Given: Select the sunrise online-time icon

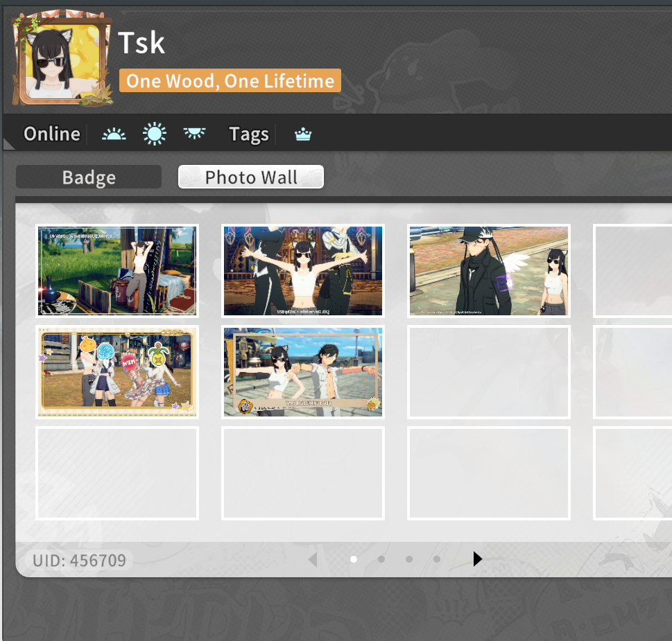Looking at the screenshot, I should 114,134.
